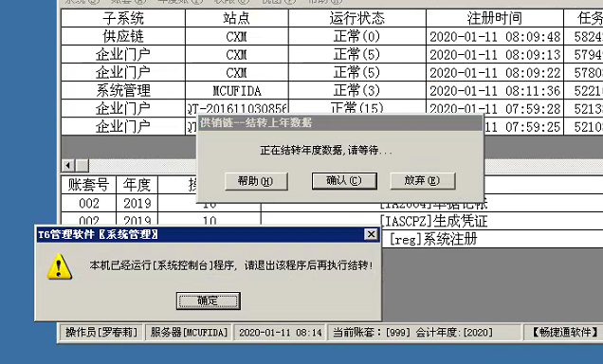Screen dimensions: 603x364
Task: Click the 【畅捷通软件】 status bar label
Action: (564, 332)
